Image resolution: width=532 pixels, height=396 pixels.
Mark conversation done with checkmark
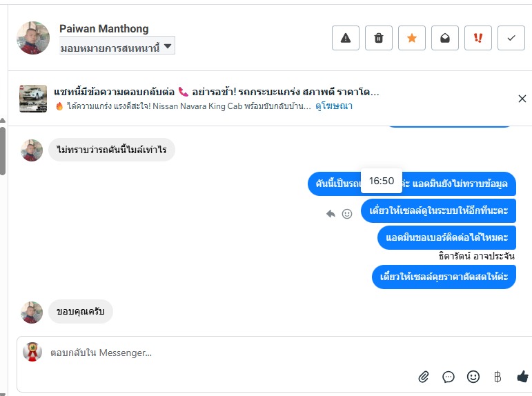point(511,38)
